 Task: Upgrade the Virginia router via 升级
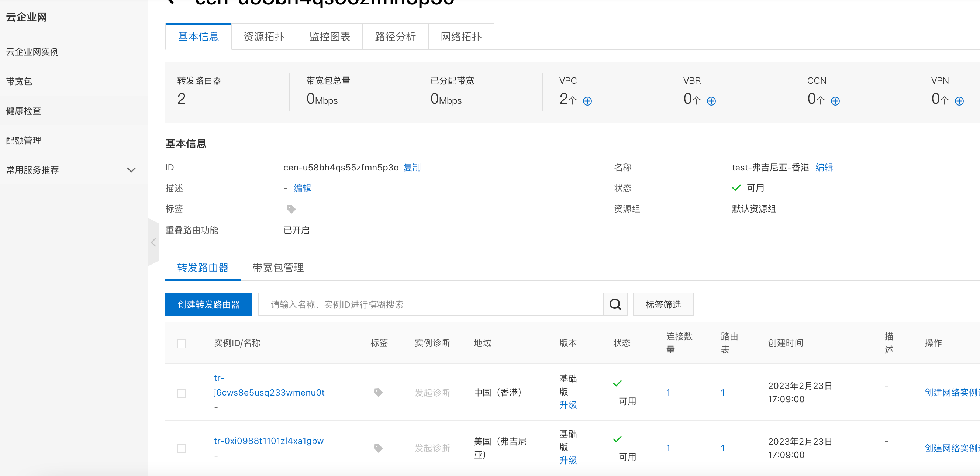[568, 461]
